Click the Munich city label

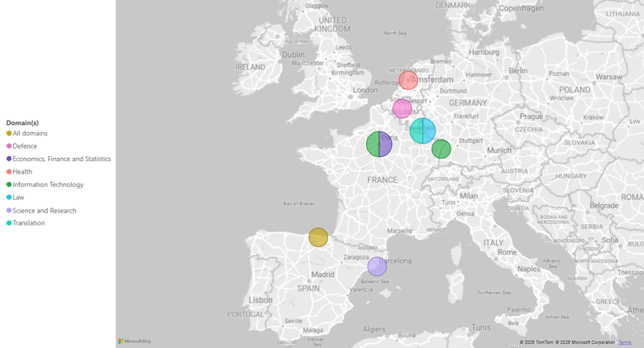point(499,150)
